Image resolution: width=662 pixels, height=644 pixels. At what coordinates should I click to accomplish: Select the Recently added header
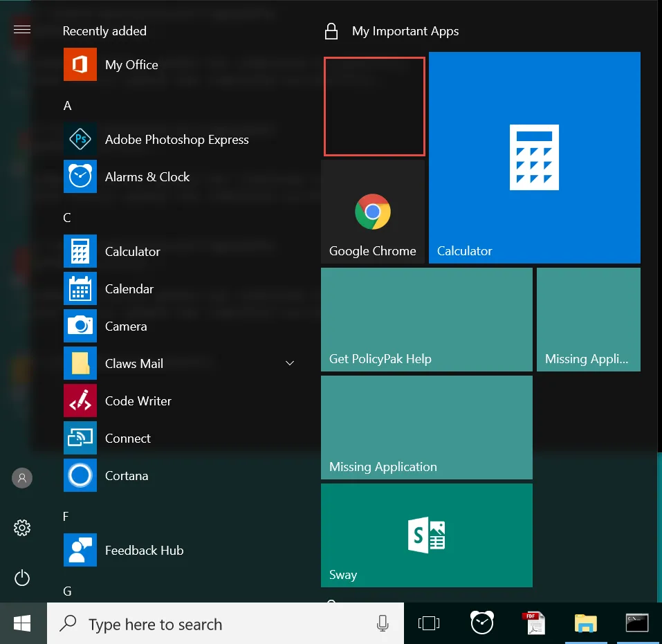[104, 31]
